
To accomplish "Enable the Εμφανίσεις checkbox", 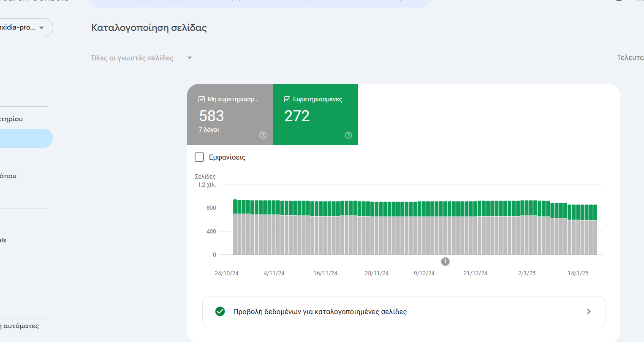I will (x=199, y=157).
